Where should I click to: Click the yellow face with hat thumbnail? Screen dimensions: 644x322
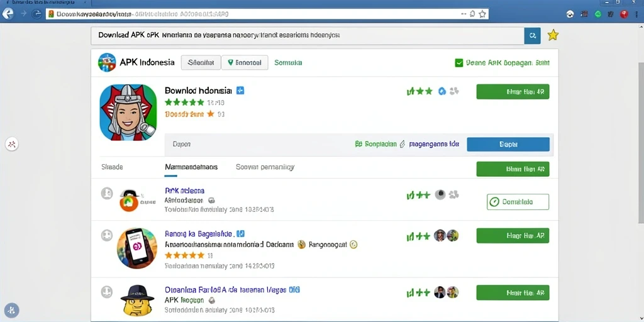coord(136,301)
